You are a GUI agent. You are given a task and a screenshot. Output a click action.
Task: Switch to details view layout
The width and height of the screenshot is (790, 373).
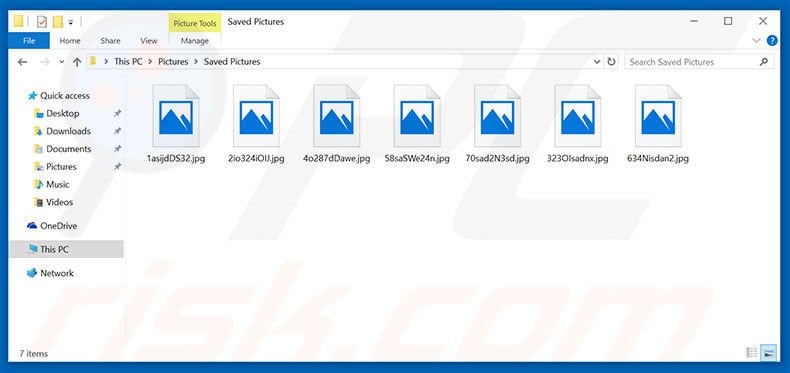752,353
